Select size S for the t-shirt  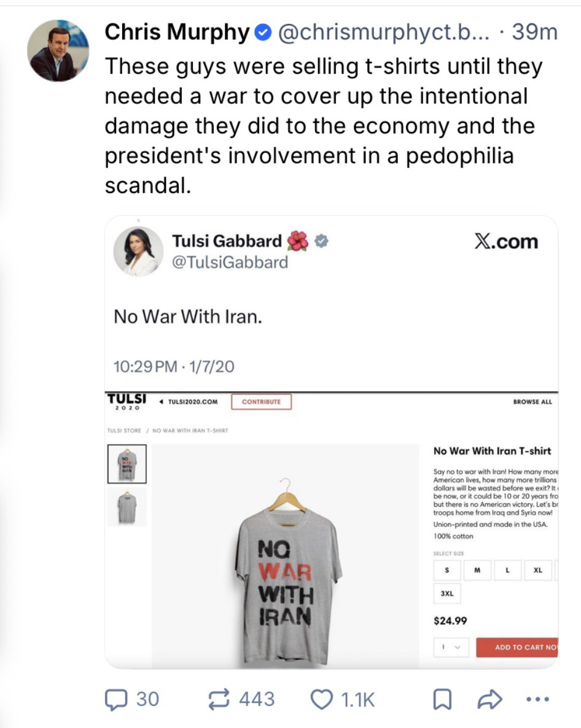(x=446, y=570)
